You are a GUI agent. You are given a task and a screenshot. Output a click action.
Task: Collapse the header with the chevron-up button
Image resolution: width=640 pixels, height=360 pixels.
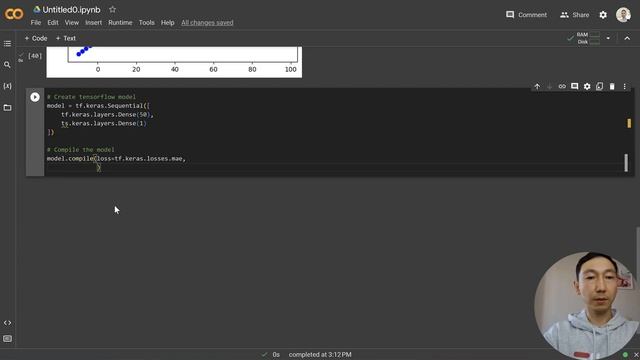coord(627,38)
